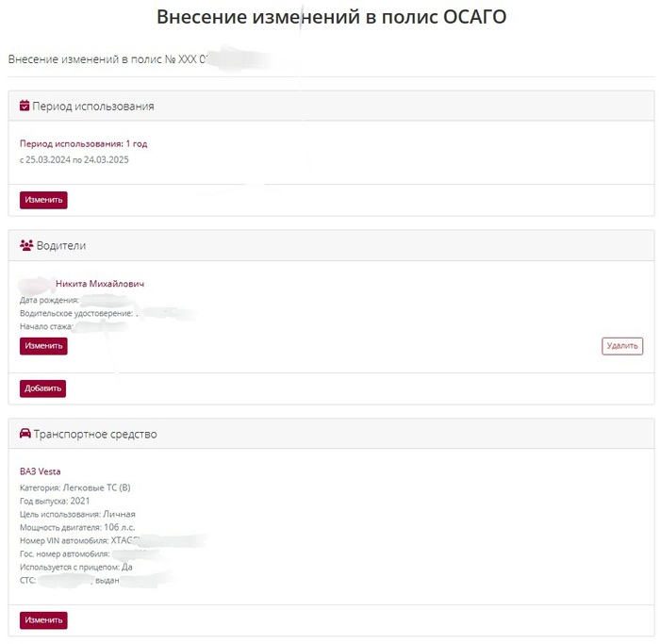Click the 'Год выпуска: 2021' line

[55, 501]
